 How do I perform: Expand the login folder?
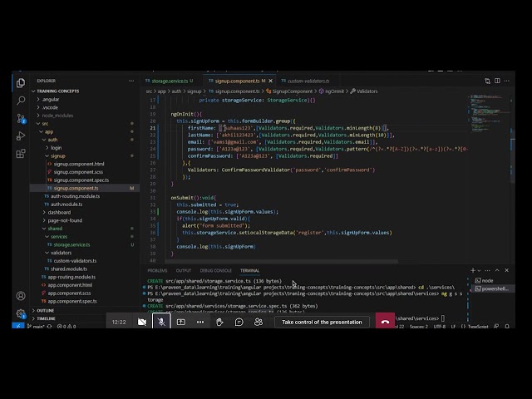tap(56, 148)
